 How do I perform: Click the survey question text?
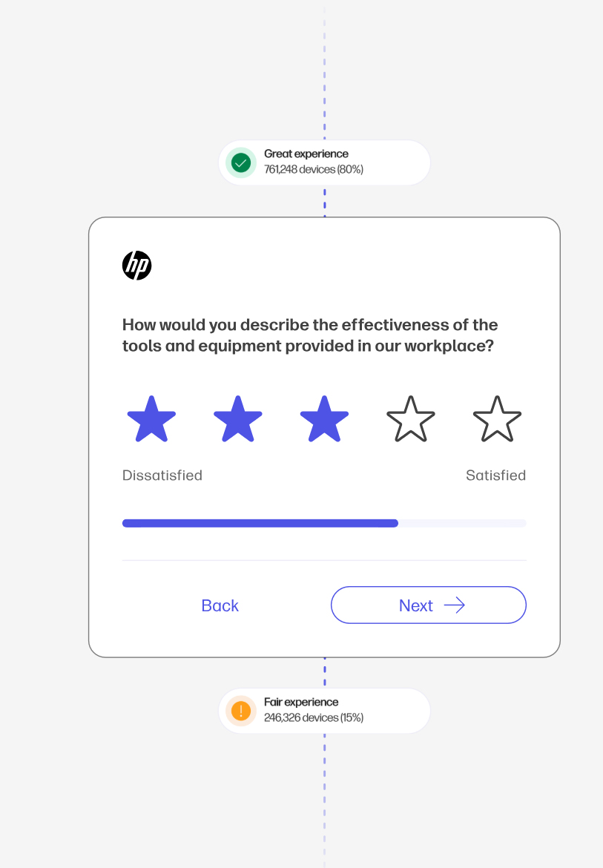pyautogui.click(x=310, y=335)
